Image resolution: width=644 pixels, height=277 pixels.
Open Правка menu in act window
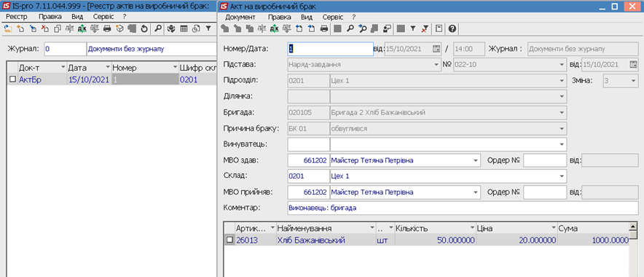tap(279, 17)
